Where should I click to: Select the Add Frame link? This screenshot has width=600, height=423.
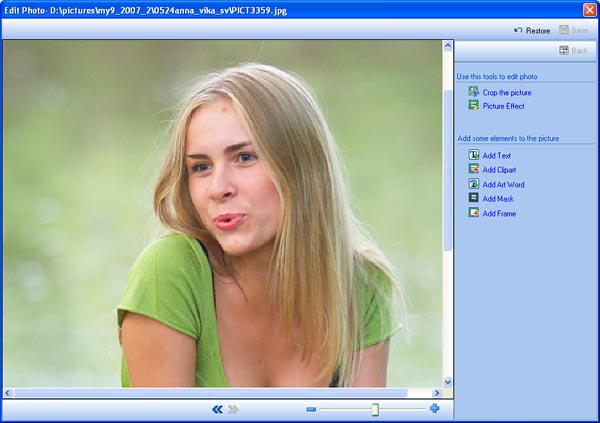pyautogui.click(x=499, y=214)
